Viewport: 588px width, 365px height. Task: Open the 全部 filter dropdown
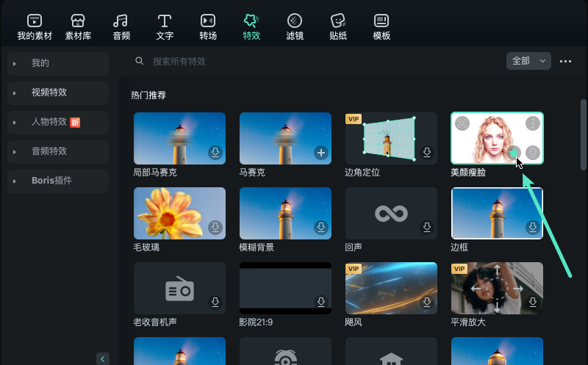coord(528,61)
